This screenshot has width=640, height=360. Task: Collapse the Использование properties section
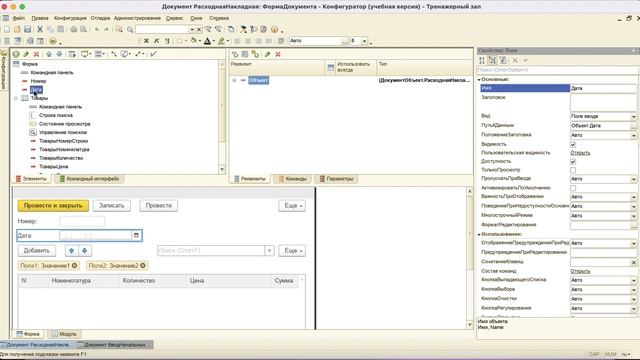(479, 234)
